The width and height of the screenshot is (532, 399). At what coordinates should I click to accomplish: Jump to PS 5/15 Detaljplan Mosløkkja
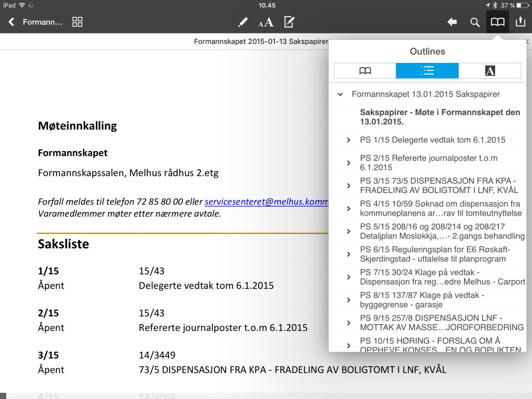(x=442, y=231)
